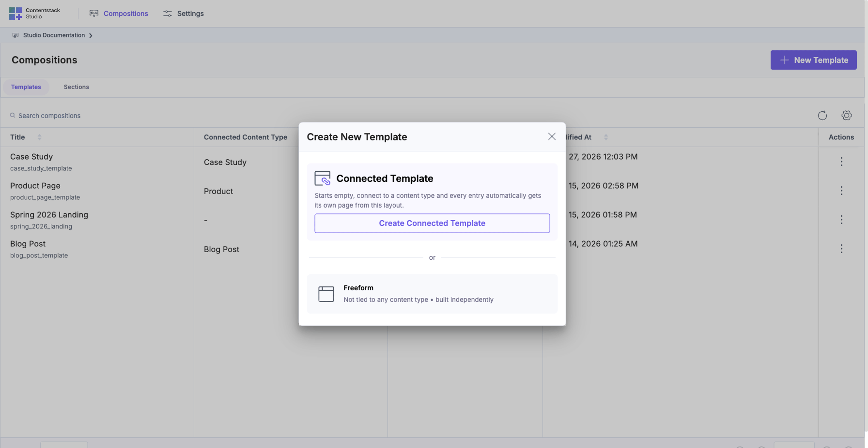Click the 02:58 PM modified date cell
868x448 pixels.
coord(603,185)
